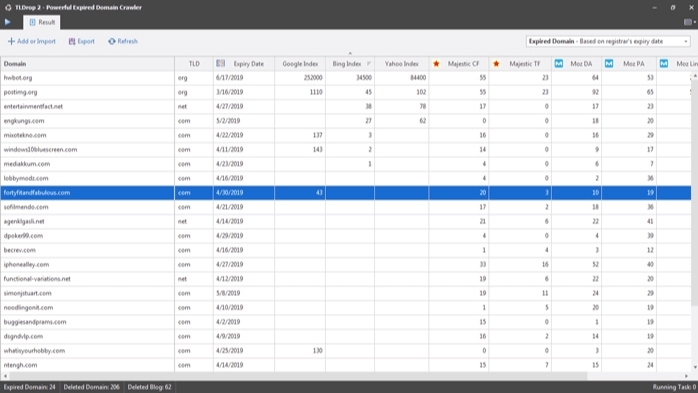Image resolution: width=698 pixels, height=393 pixels.
Task: Click the Bing Index sort indicator
Action: coord(369,64)
